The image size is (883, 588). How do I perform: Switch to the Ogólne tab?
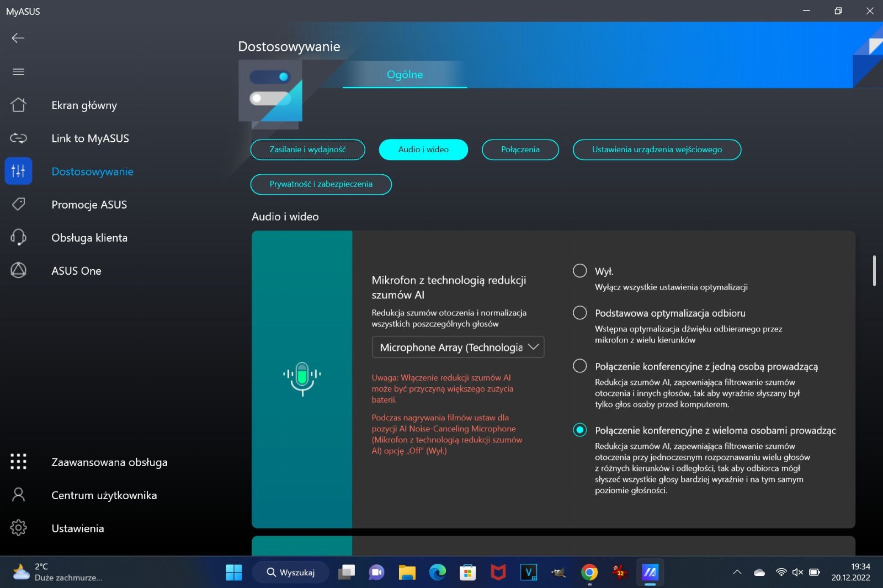tap(405, 74)
